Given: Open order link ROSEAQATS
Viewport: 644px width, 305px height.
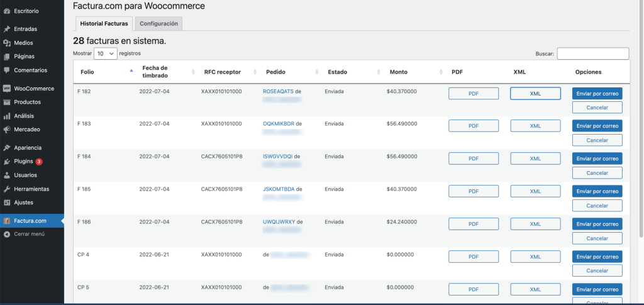Looking at the screenshot, I should tap(278, 92).
